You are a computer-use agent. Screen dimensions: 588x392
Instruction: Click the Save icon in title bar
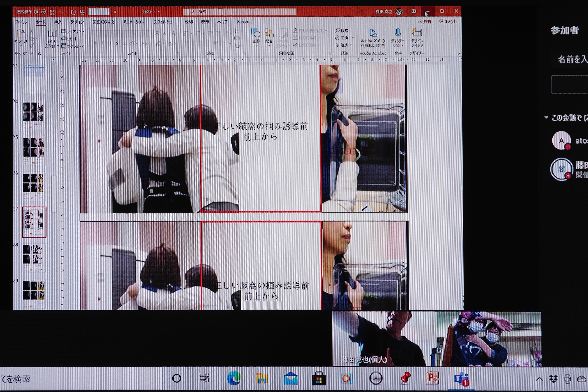point(53,12)
